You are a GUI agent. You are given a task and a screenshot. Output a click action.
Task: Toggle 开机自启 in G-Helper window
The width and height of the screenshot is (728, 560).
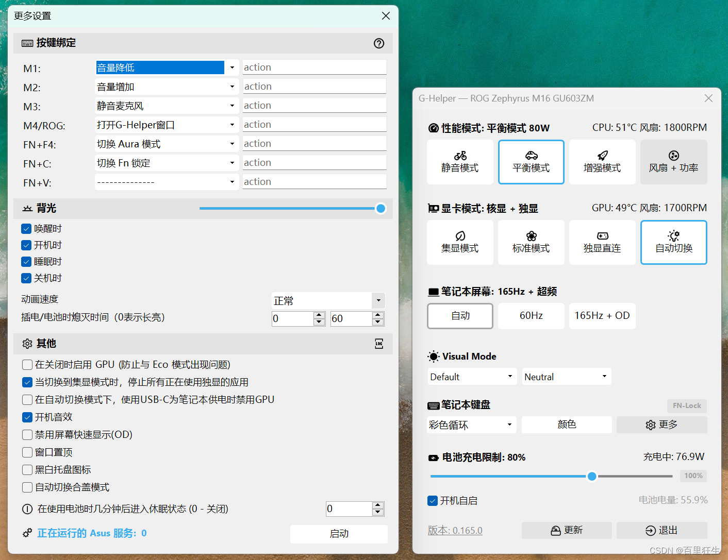433,501
